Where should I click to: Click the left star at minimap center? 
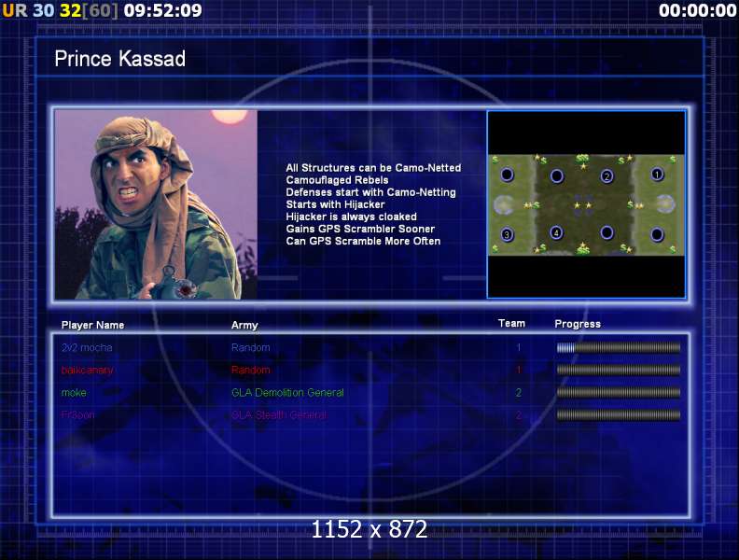578,205
